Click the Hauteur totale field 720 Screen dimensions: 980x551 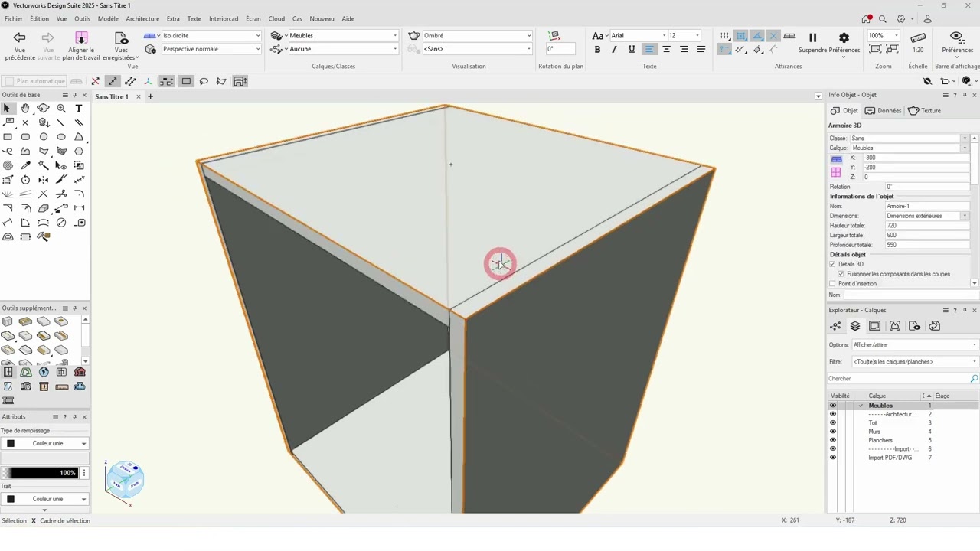926,226
